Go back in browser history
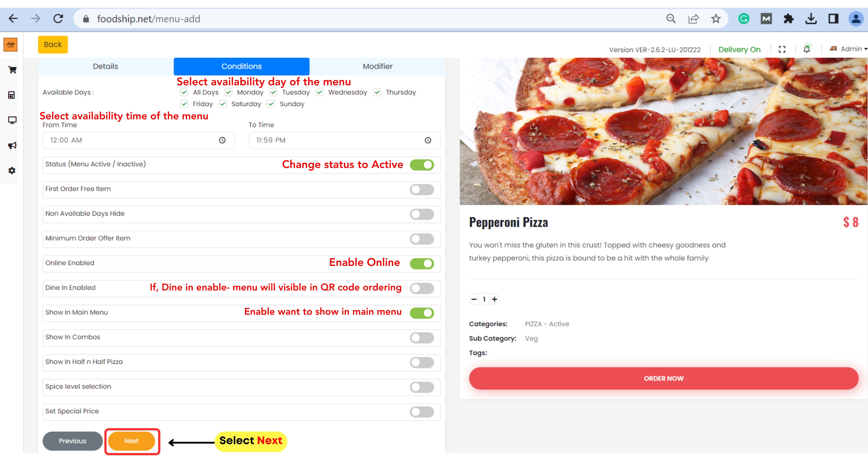 pos(13,19)
